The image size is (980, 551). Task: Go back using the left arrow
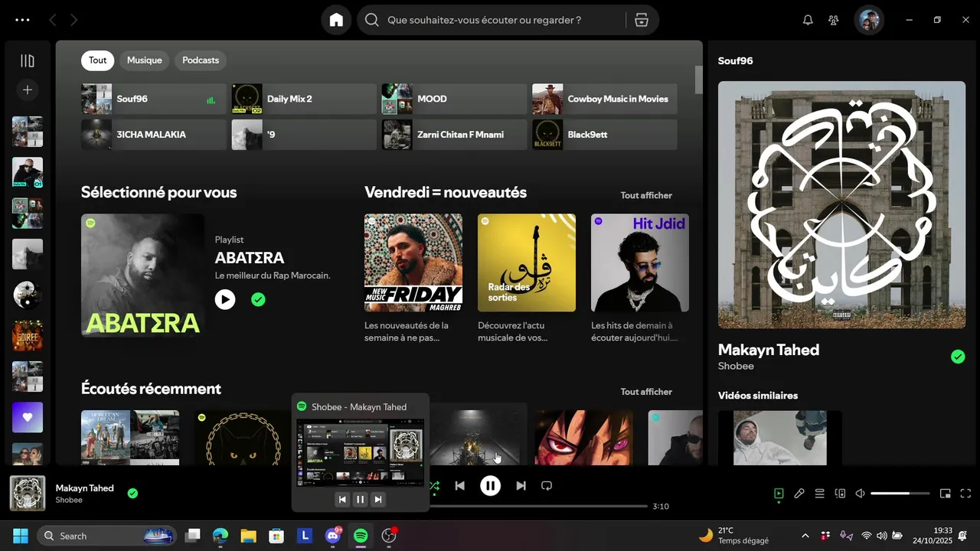[53, 20]
